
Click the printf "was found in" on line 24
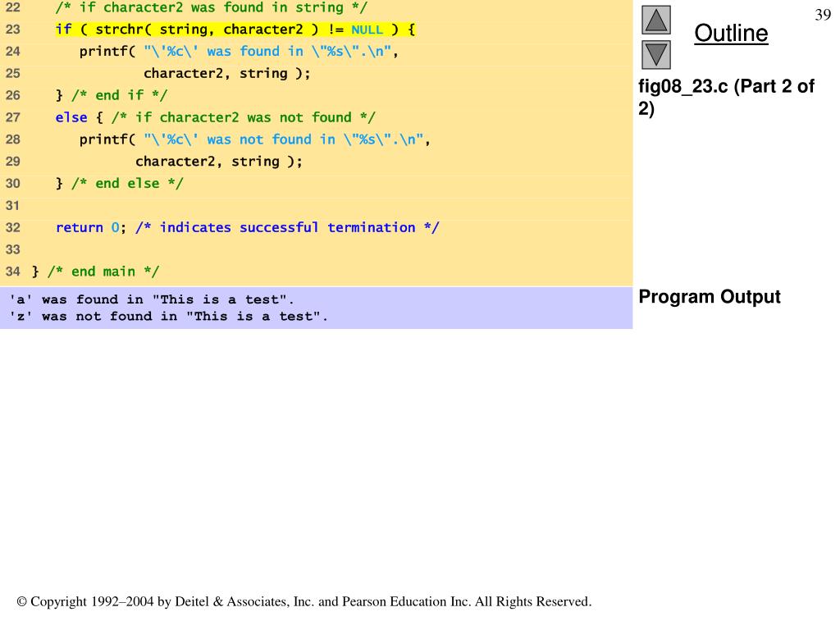coord(239,52)
